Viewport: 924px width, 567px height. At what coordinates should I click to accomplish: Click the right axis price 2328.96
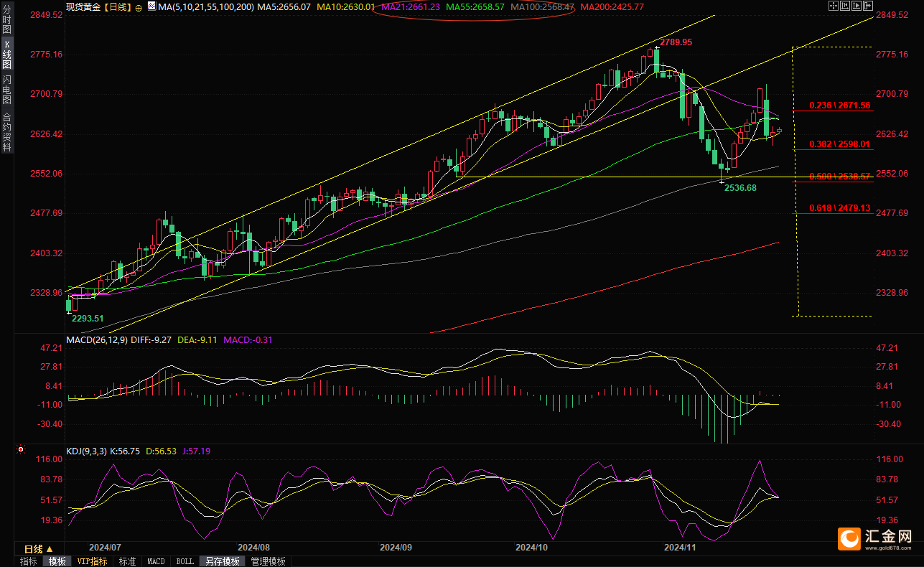[892, 293]
